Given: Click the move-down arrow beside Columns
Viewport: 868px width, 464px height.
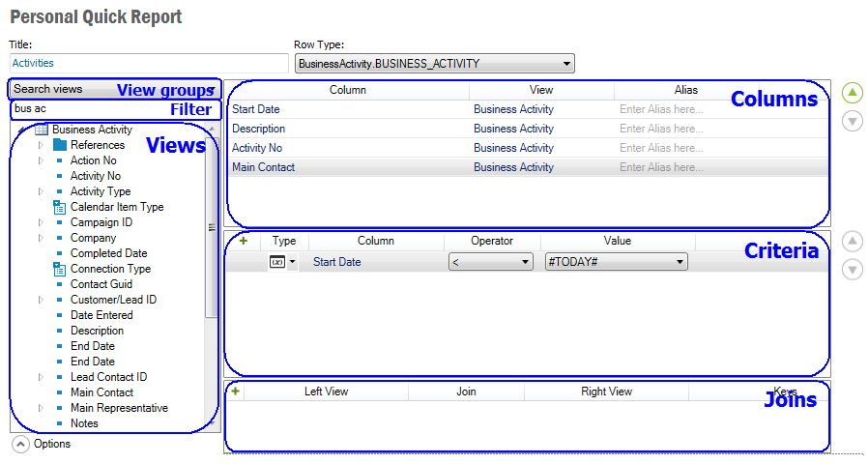Looking at the screenshot, I should 852,121.
